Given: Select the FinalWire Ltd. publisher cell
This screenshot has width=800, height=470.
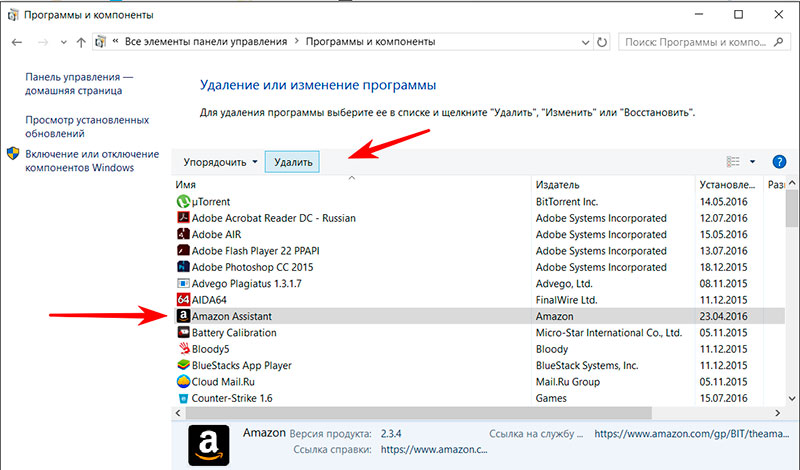Looking at the screenshot, I should 566,300.
